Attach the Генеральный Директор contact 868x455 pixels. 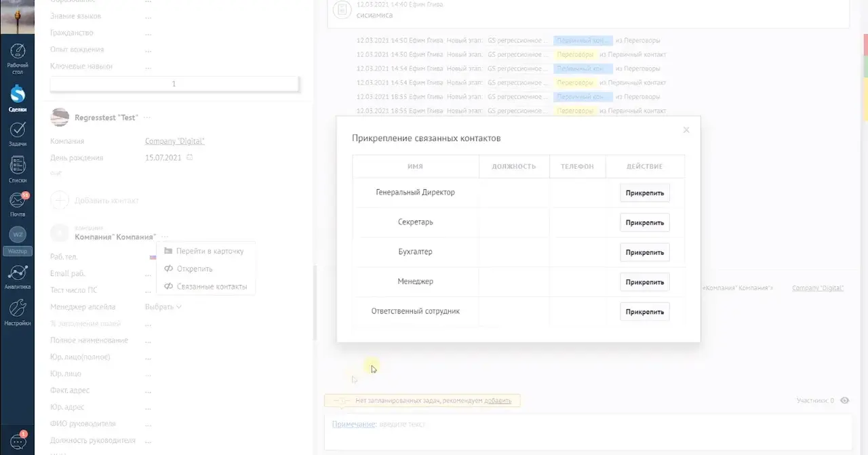(x=645, y=193)
